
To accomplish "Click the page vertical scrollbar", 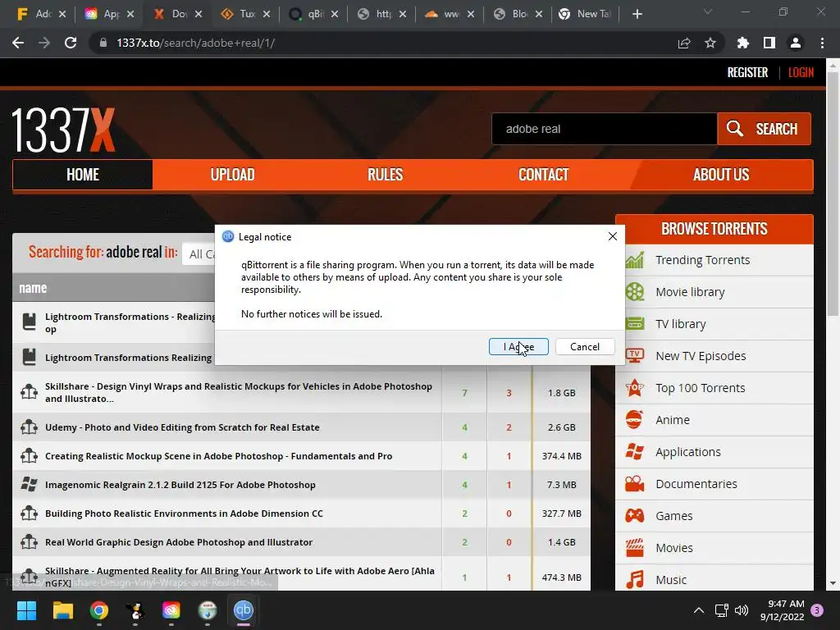I will click(x=833, y=192).
